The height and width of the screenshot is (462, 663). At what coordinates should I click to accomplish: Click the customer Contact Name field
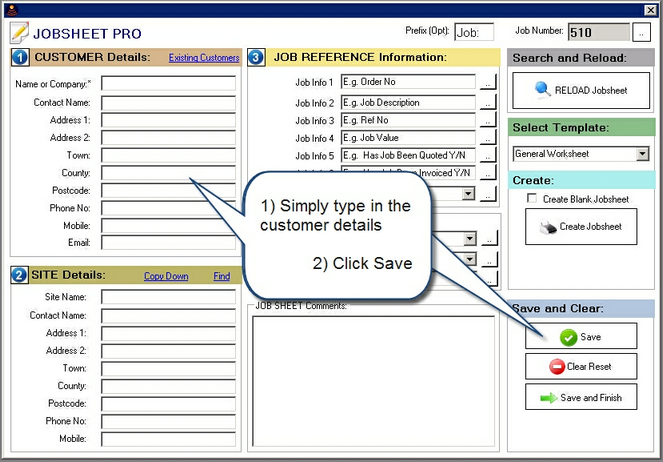[168, 103]
